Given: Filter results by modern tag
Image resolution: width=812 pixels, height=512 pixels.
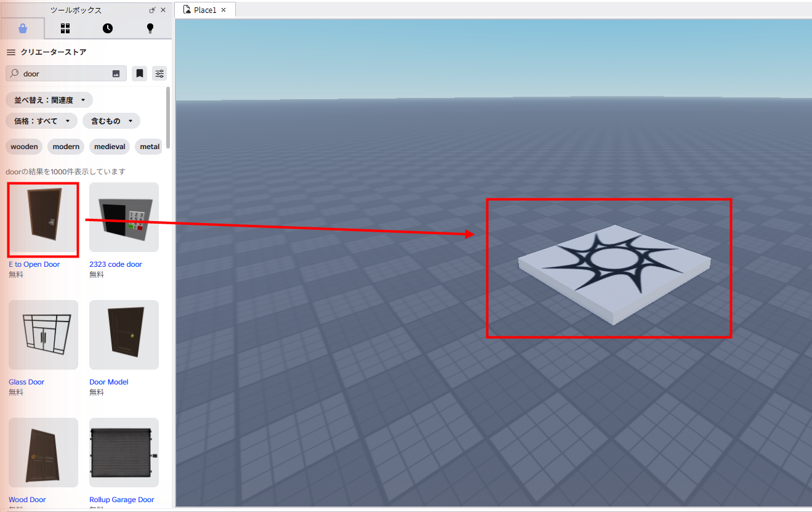Looking at the screenshot, I should click(x=66, y=147).
